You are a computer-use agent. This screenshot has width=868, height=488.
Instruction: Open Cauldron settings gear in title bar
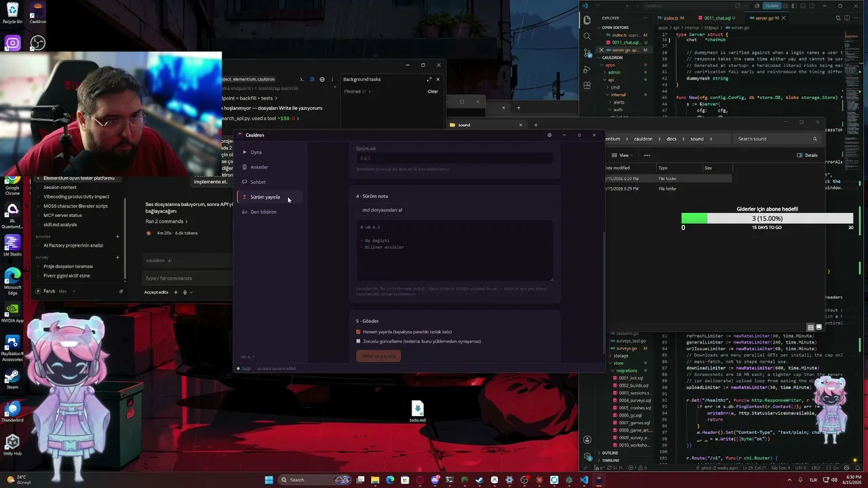[549, 135]
